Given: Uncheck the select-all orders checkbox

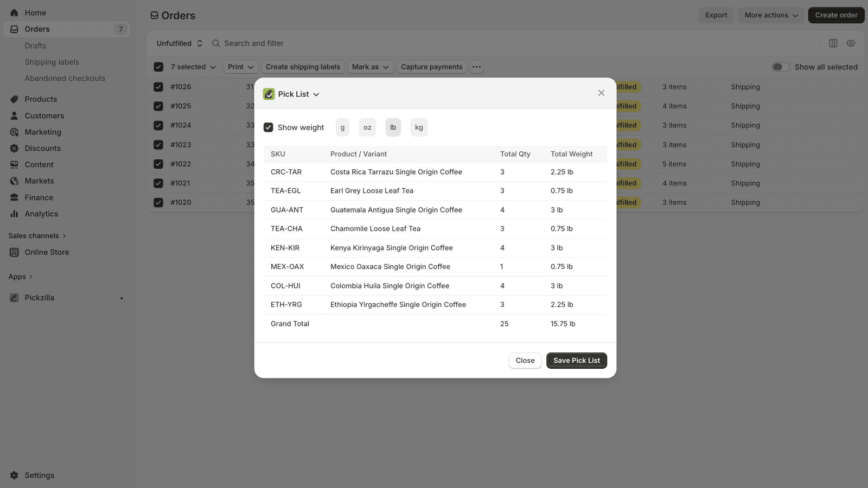Looking at the screenshot, I should pyautogui.click(x=158, y=67).
